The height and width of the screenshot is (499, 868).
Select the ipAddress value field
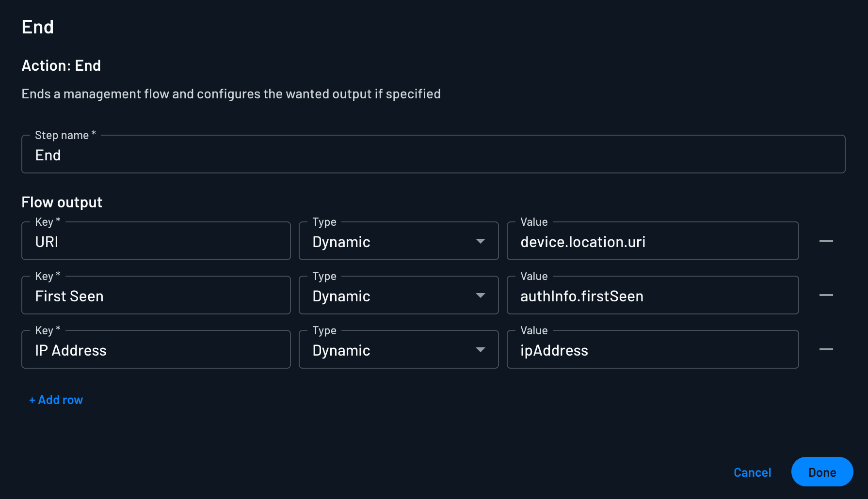click(x=652, y=349)
